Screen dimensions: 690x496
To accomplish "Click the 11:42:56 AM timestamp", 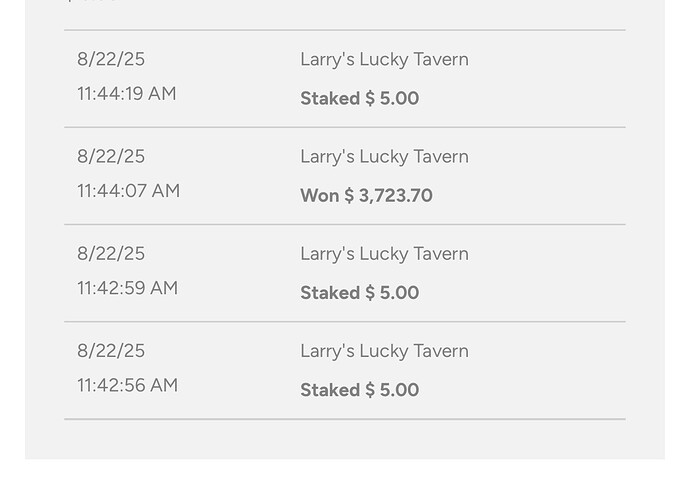I will pos(127,385).
